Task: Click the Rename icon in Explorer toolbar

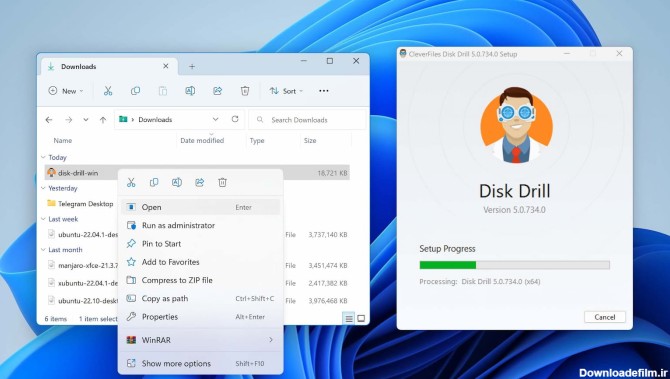Action: tap(190, 91)
